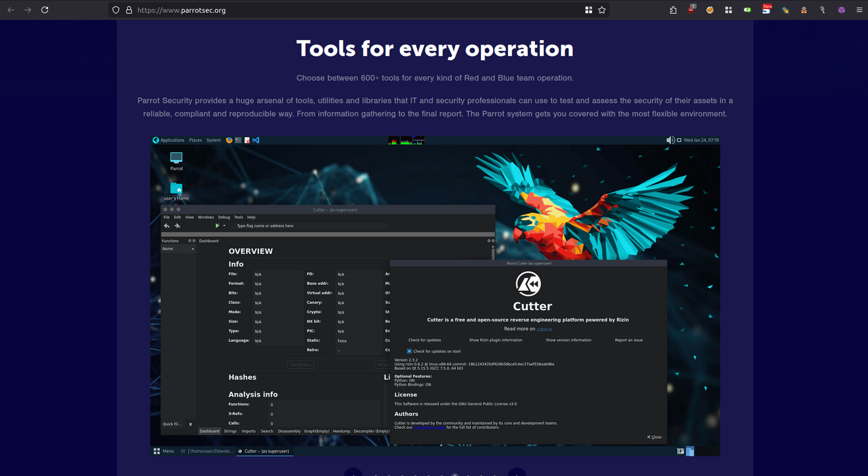Image resolution: width=868 pixels, height=476 pixels.
Task: Click the browser forward arrow
Action: click(x=28, y=10)
